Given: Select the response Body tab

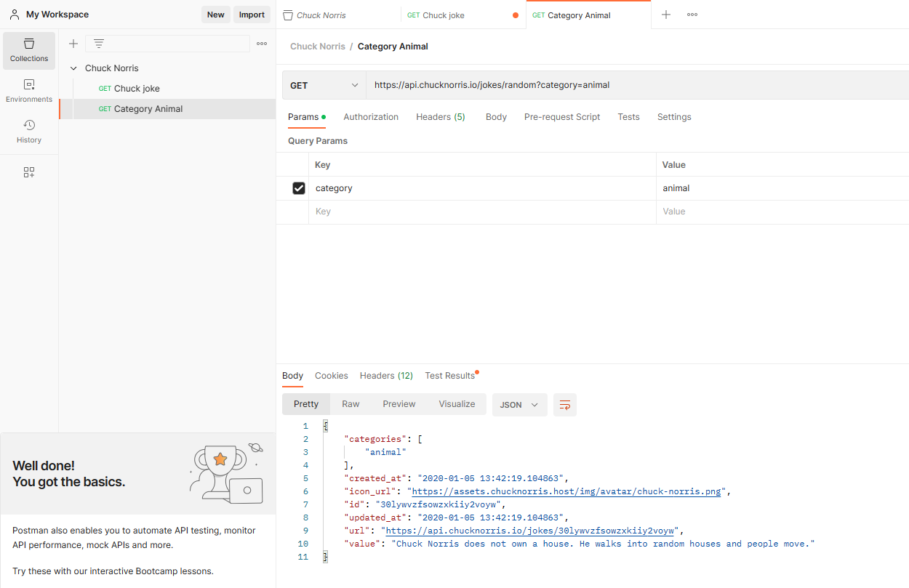Looking at the screenshot, I should (292, 376).
